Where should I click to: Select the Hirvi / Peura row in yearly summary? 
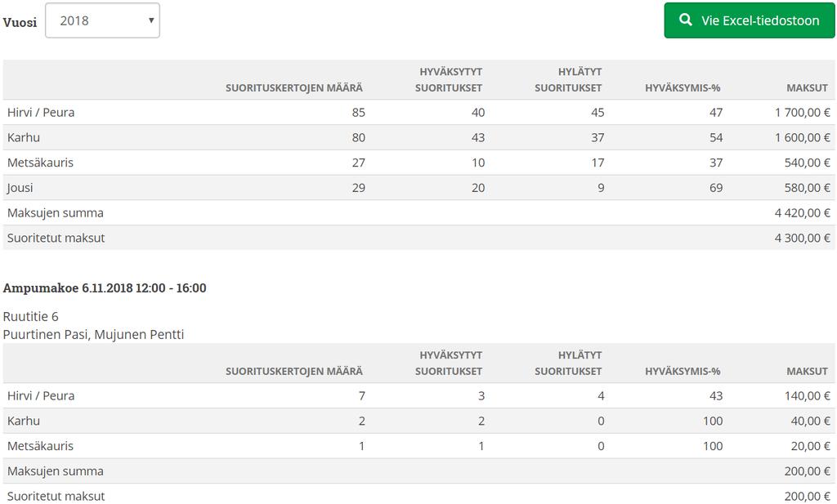click(x=419, y=113)
